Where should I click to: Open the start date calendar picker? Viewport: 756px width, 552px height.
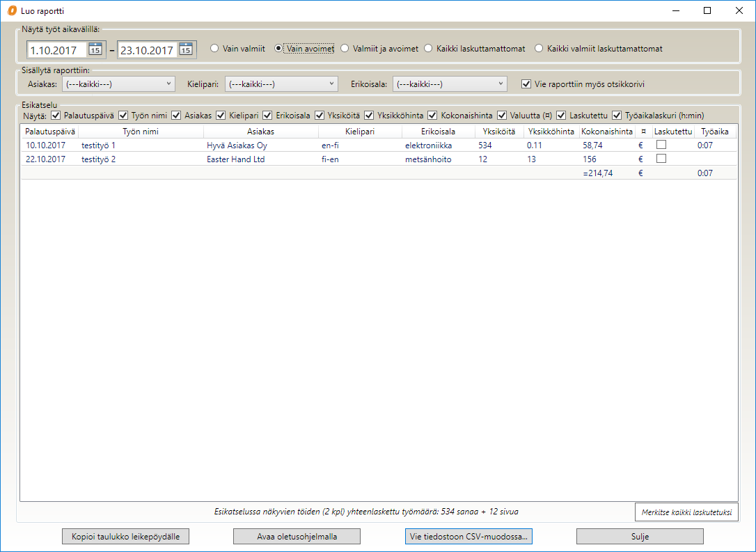point(95,49)
